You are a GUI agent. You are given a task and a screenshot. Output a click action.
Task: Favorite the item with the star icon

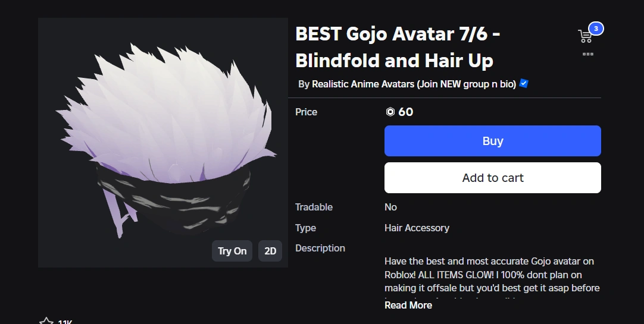coord(46,322)
